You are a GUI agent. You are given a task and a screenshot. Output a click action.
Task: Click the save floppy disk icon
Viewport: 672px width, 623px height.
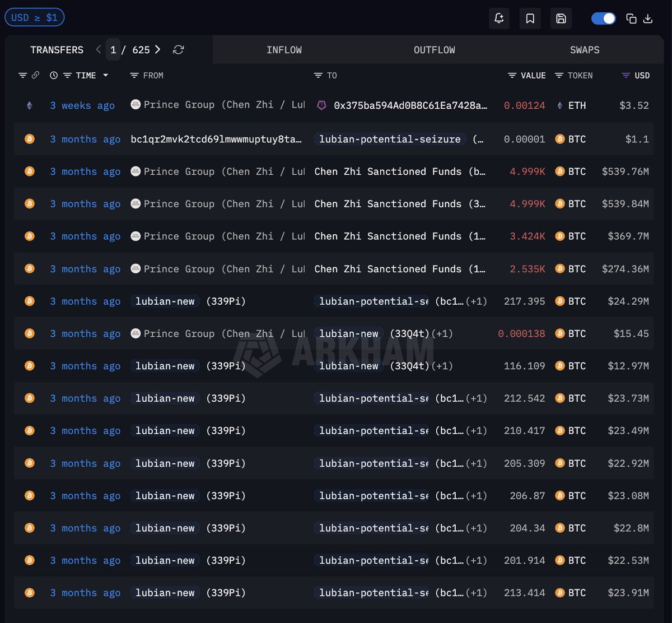pyautogui.click(x=561, y=18)
